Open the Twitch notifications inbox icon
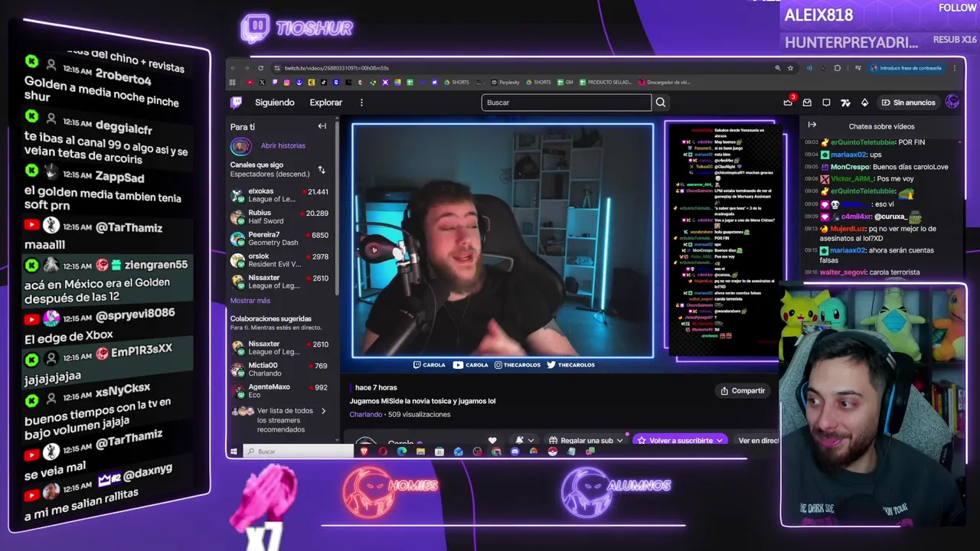The image size is (980, 551). [807, 103]
